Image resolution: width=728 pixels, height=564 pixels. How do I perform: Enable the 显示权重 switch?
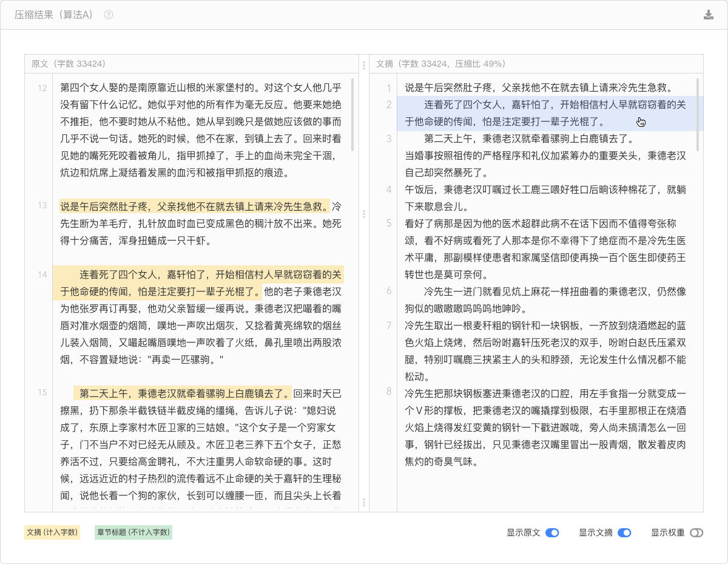[696, 533]
